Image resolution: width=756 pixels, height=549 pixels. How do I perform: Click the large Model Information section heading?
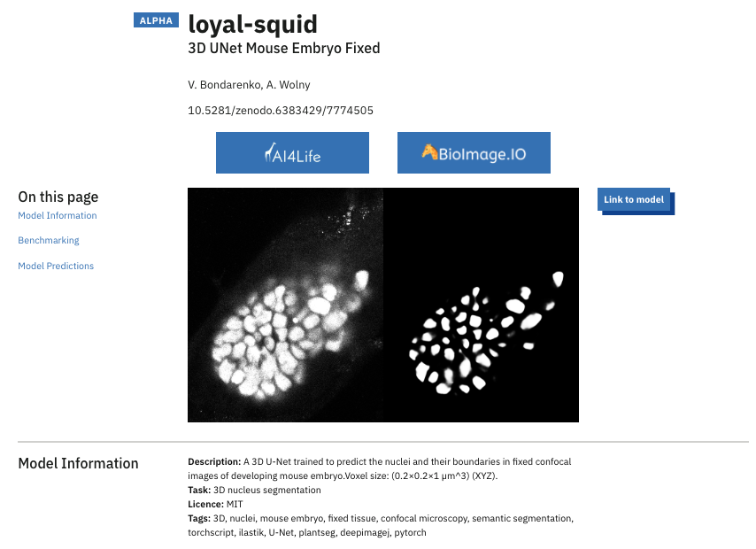pos(78,463)
